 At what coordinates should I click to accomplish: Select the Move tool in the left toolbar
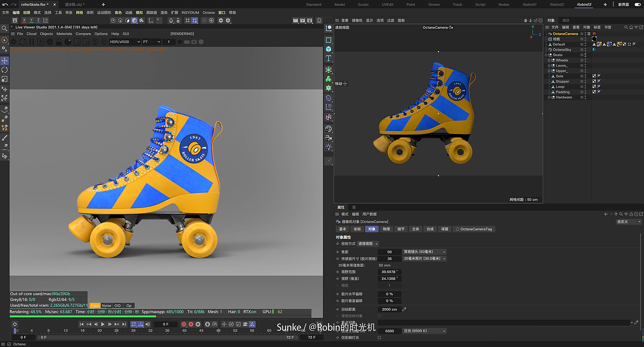(x=5, y=60)
